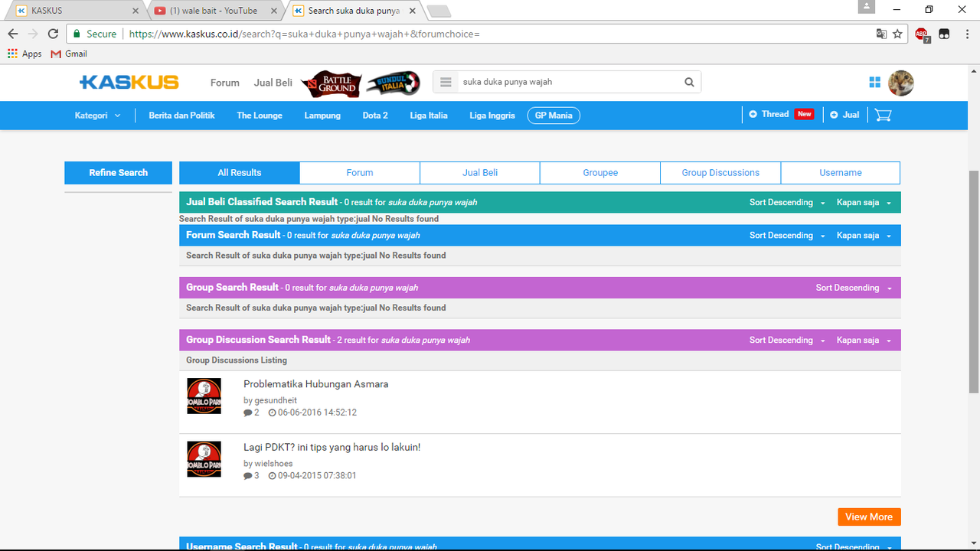Open The Lounge category
The width and height of the screenshot is (980, 551).
260,116
